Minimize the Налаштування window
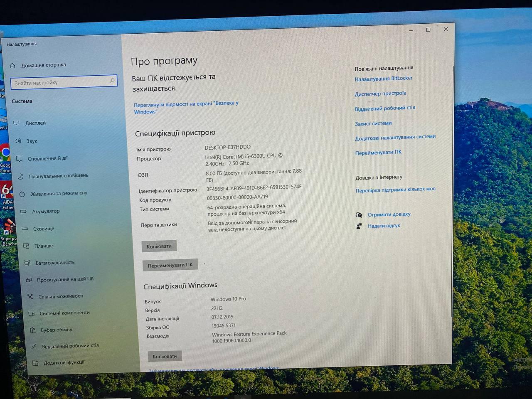Image resolution: width=532 pixels, height=399 pixels. pos(411,30)
